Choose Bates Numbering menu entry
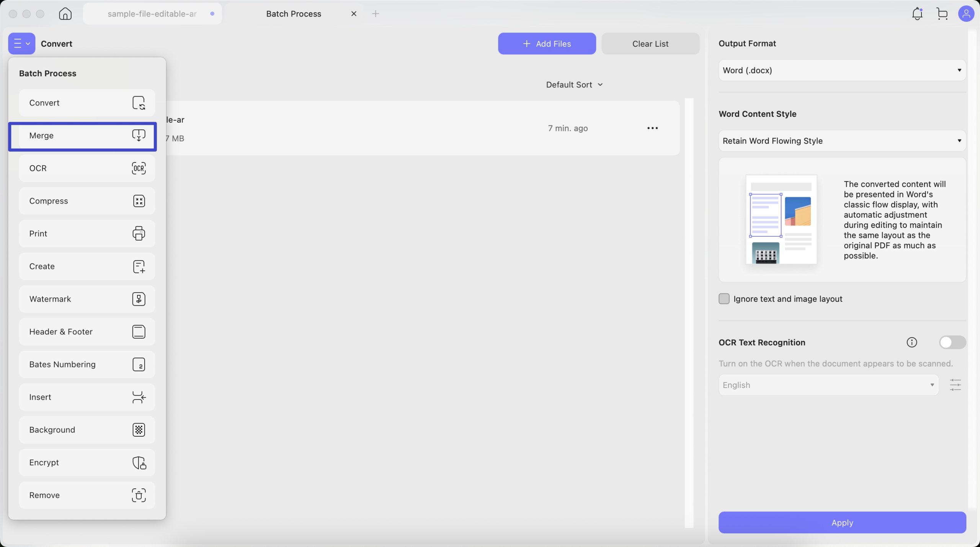Viewport: 980px width, 547px height. (x=87, y=365)
